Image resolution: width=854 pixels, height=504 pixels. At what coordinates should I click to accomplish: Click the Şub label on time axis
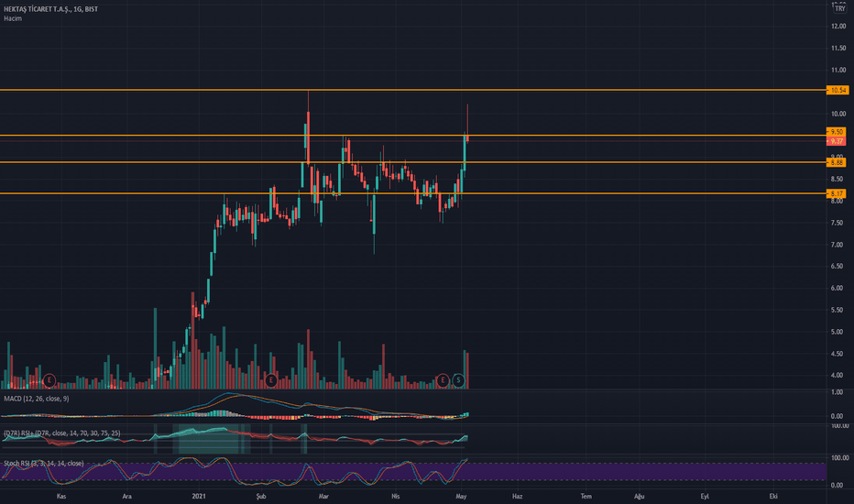(x=261, y=497)
